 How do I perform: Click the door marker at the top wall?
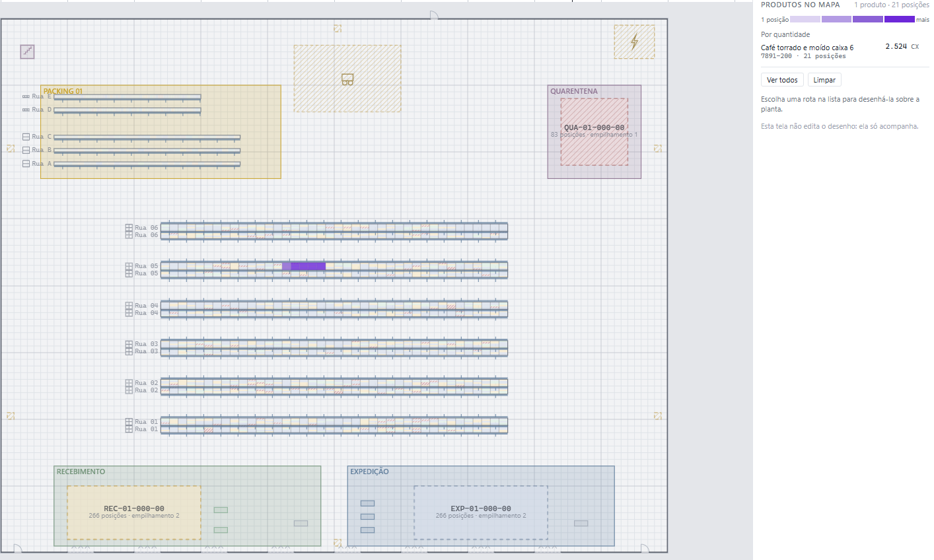tap(434, 15)
